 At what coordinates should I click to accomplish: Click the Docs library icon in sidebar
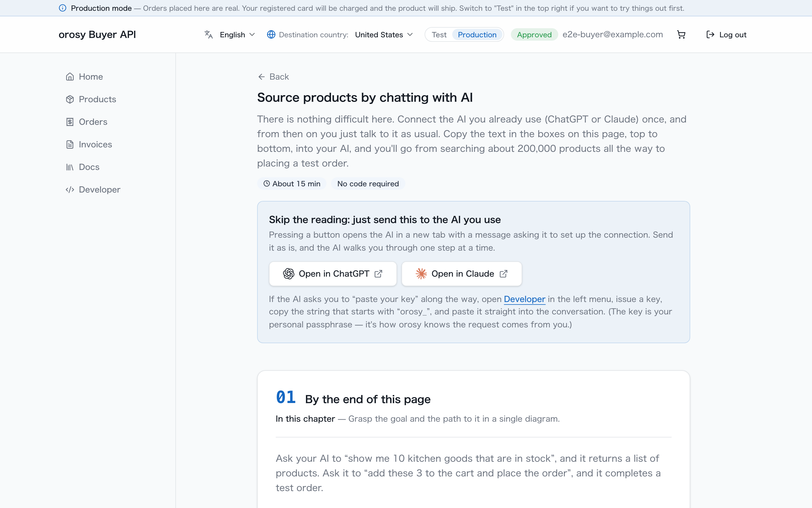pos(70,167)
